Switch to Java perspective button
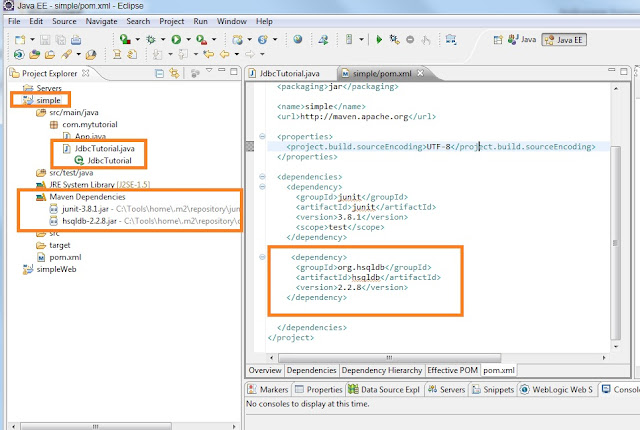 [522, 40]
